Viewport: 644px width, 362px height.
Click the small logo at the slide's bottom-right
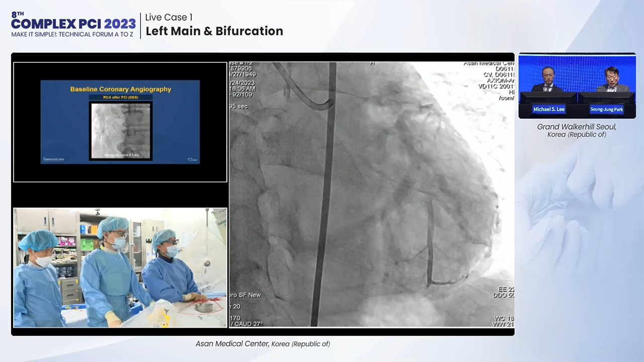(x=192, y=159)
